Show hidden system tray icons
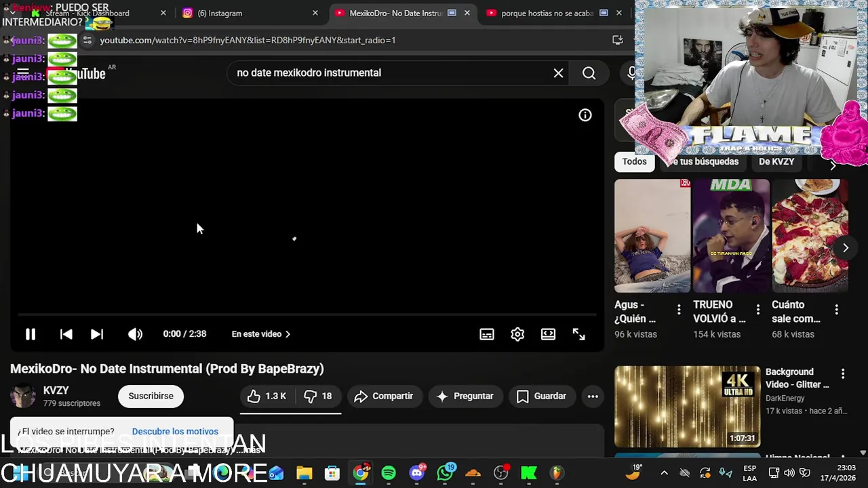868x488 pixels. [665, 473]
